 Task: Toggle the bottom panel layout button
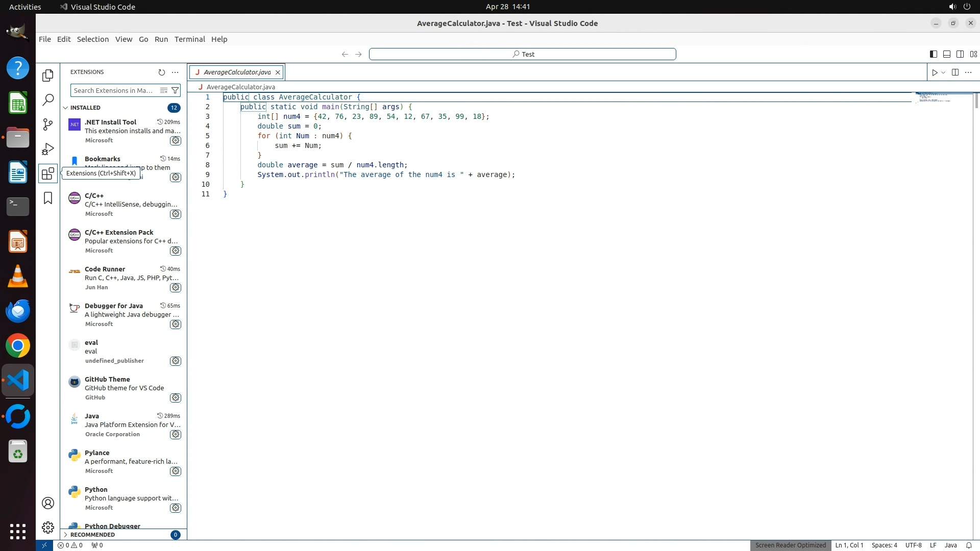[x=946, y=54]
